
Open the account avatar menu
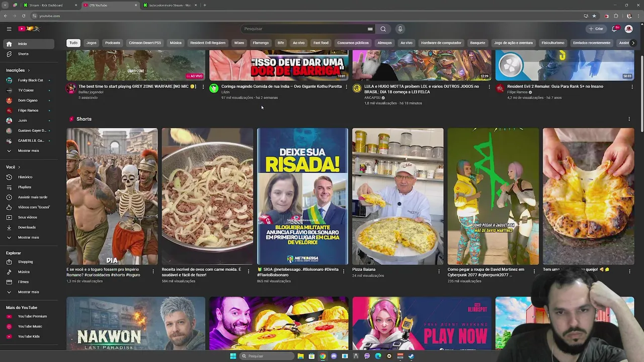coord(628,29)
